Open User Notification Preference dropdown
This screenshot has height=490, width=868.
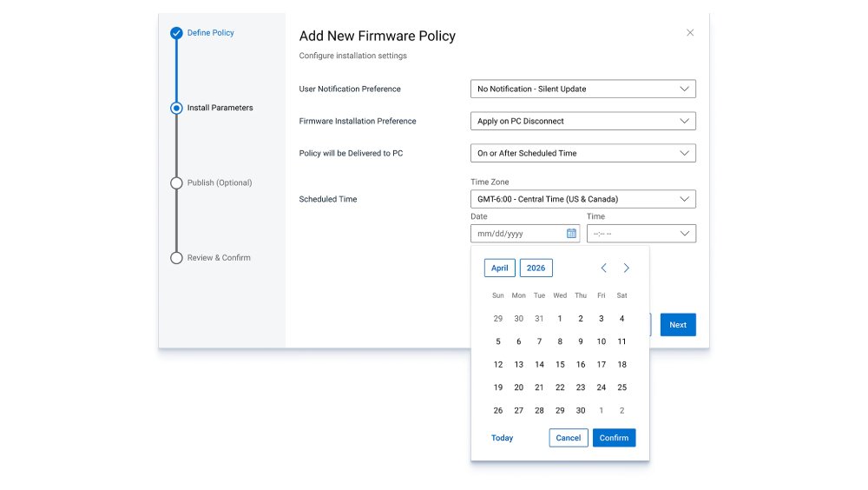click(583, 89)
